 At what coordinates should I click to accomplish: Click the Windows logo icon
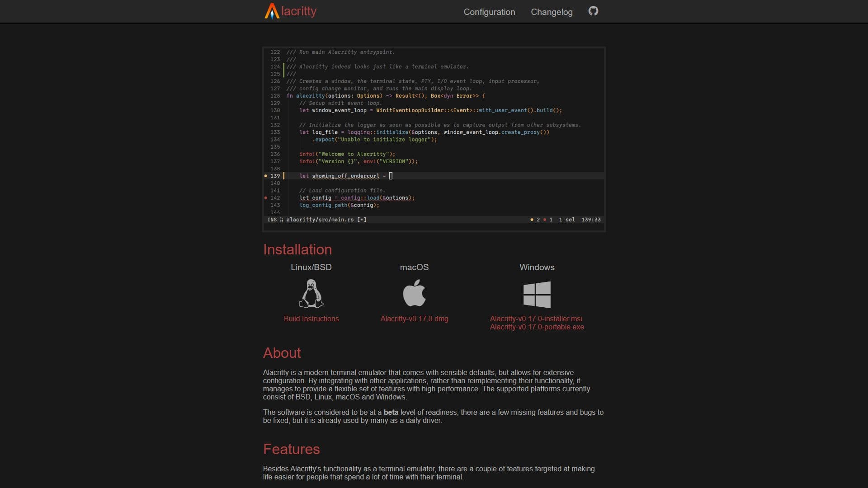[x=537, y=295]
